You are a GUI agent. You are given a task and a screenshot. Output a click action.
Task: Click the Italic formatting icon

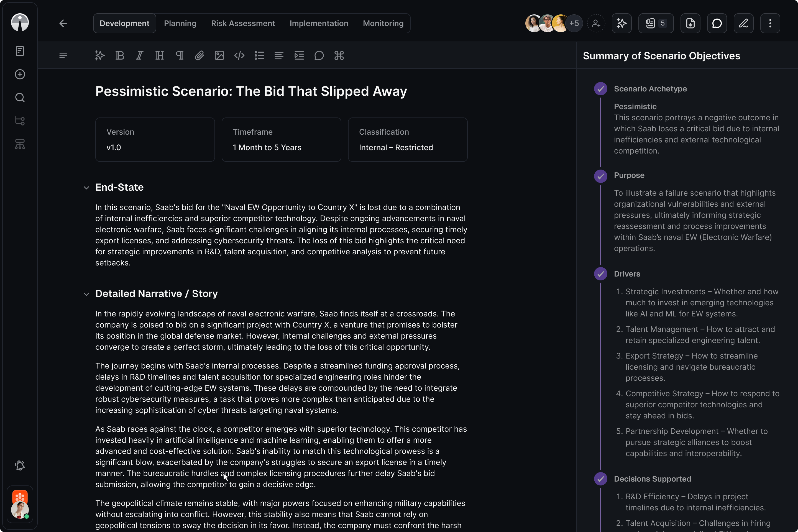pos(139,55)
